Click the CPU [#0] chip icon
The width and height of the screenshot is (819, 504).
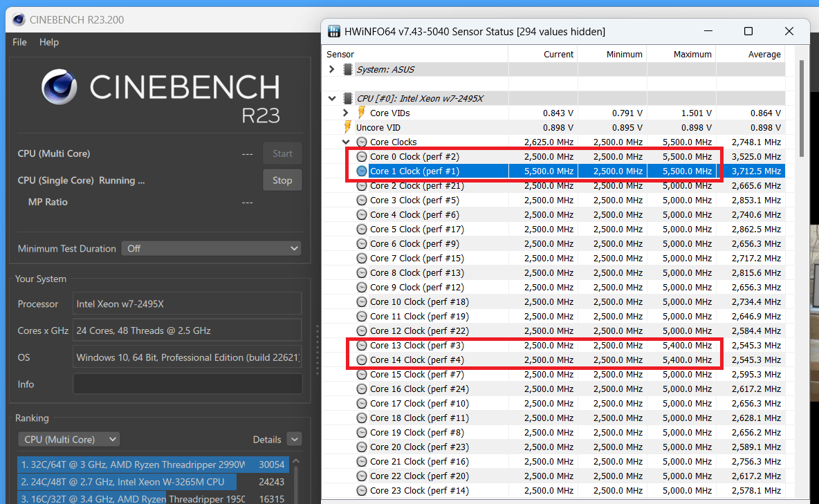347,98
